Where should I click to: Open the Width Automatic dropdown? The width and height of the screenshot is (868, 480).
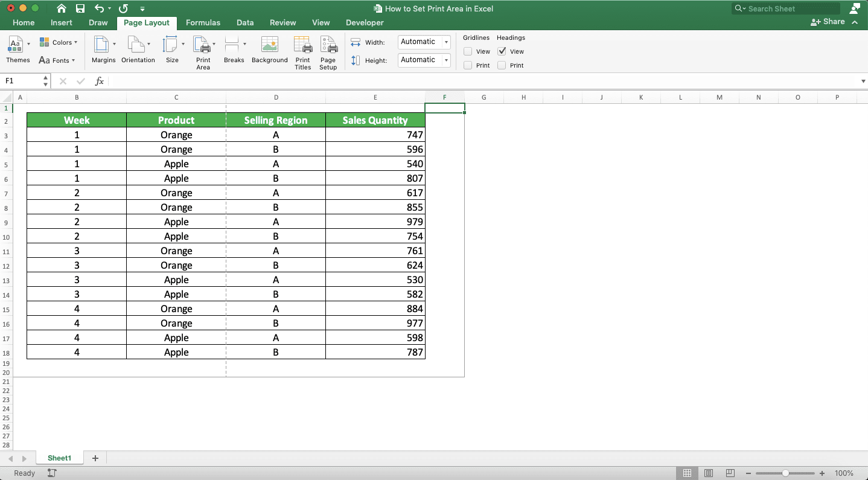448,42
